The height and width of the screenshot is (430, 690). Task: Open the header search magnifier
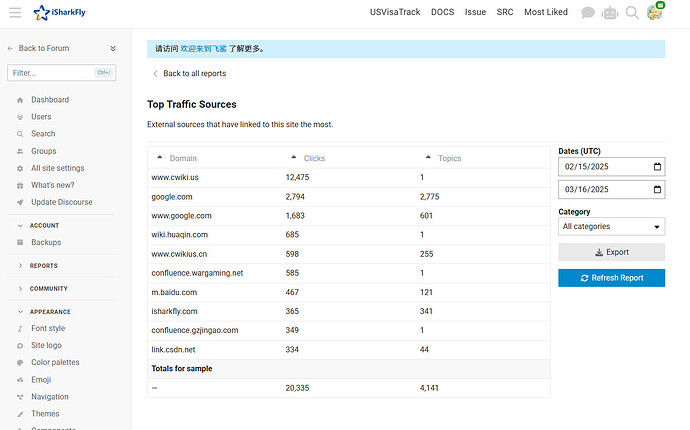tap(632, 13)
